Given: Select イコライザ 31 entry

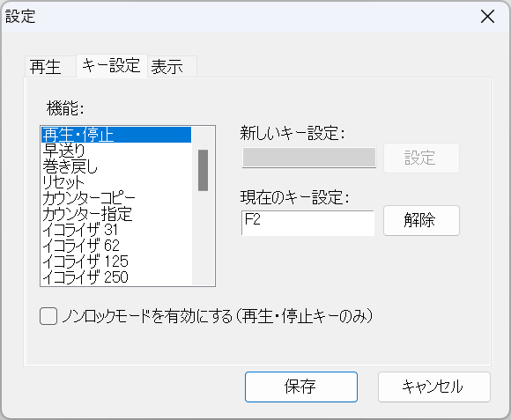Looking at the screenshot, I should [x=116, y=230].
